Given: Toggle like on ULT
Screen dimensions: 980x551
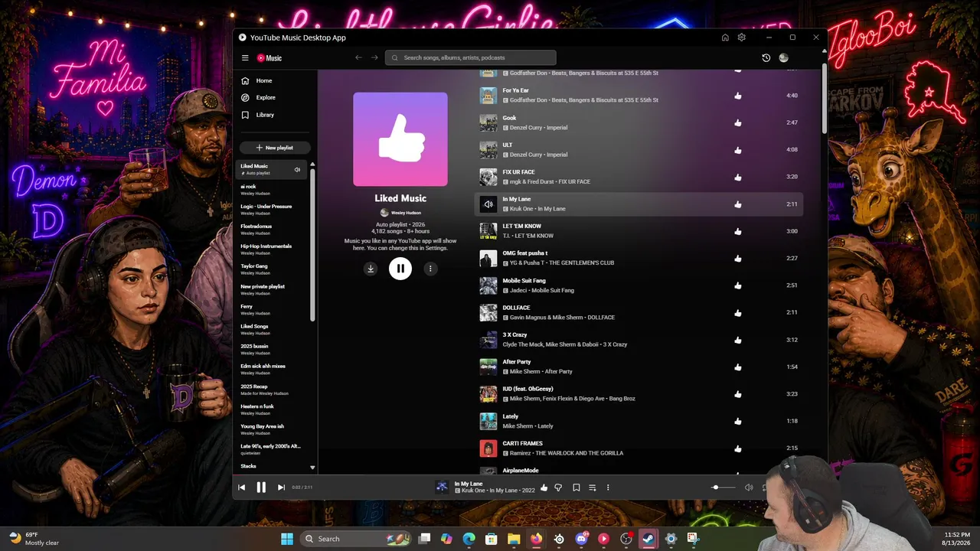Looking at the screenshot, I should point(738,150).
